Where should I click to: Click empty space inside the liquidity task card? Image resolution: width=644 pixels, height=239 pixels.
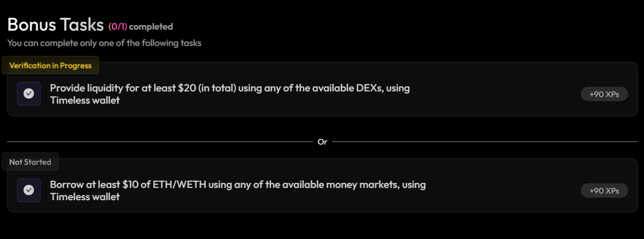500,94
